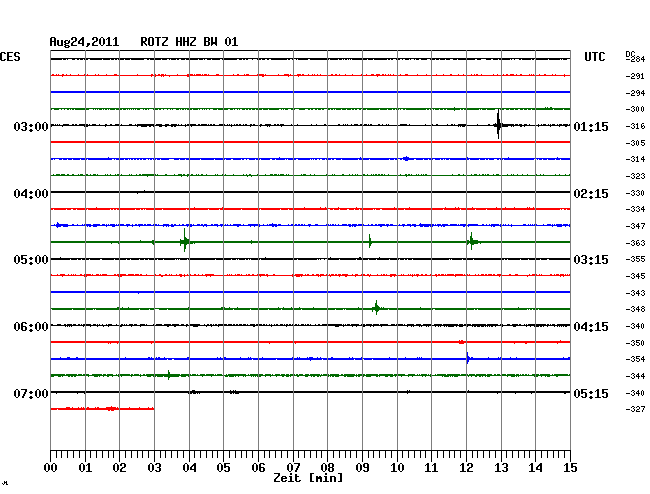Click minute 06 on the time axis
The height and width of the screenshot is (494, 650).
pos(258,467)
